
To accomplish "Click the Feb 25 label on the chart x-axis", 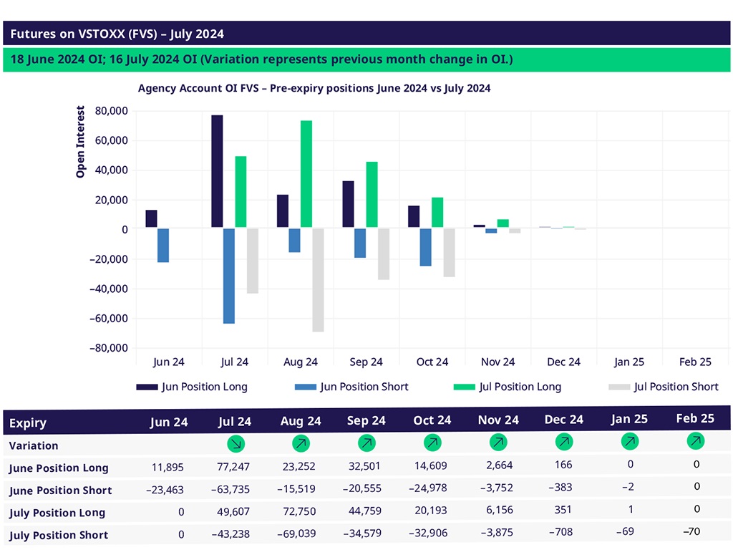I will [x=695, y=362].
